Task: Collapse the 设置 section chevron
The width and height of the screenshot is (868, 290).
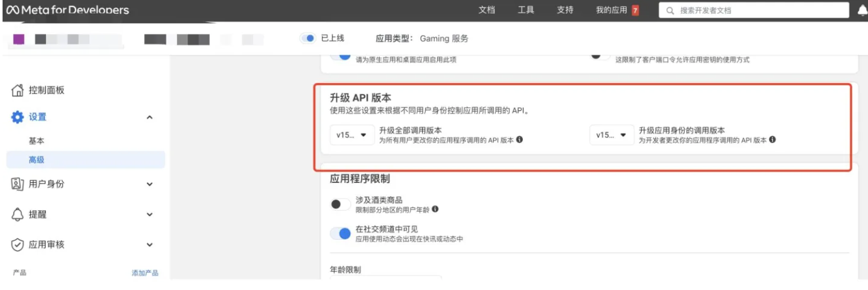Action: point(149,117)
